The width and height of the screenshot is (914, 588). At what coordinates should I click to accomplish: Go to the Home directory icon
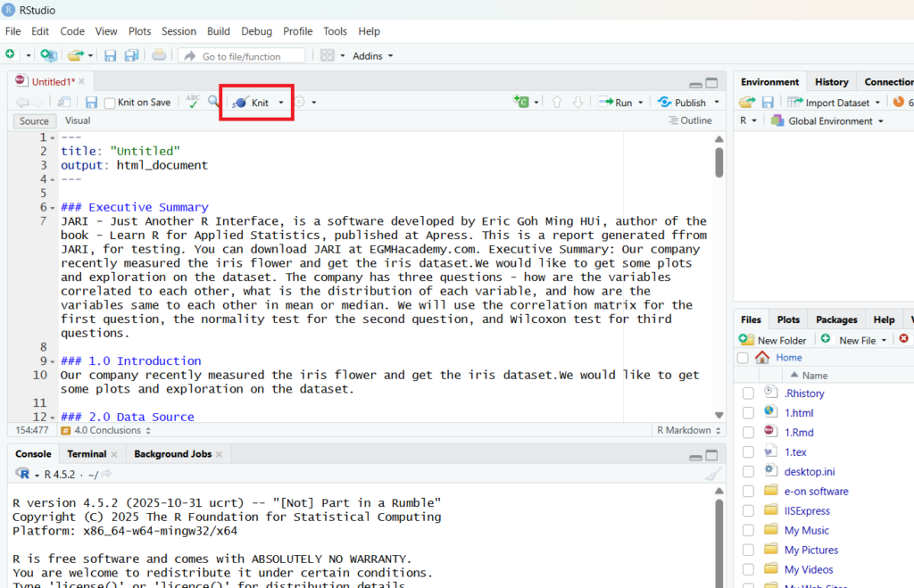(762, 357)
